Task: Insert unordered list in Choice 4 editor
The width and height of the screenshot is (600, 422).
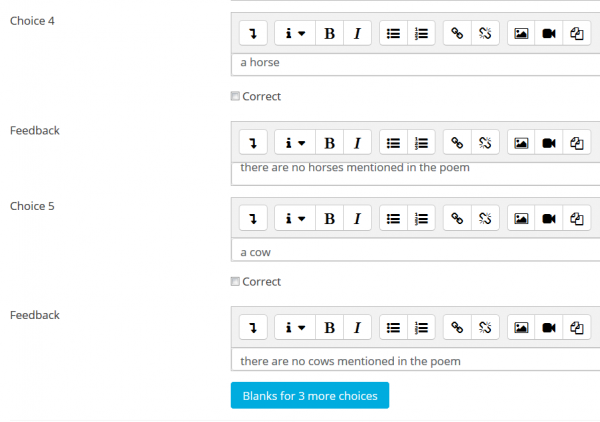Action: pos(394,33)
